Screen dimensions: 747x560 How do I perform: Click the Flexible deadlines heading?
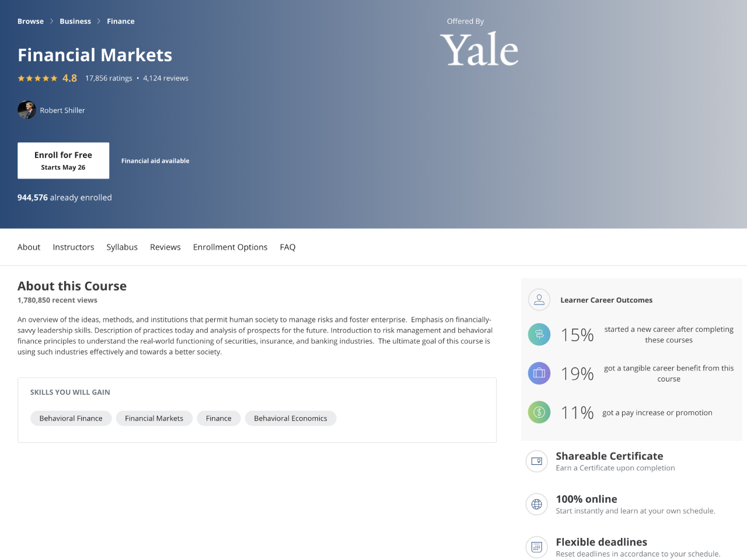602,542
